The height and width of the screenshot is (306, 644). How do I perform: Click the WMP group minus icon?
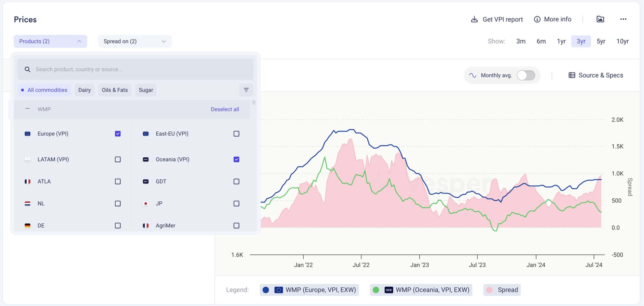pos(28,109)
